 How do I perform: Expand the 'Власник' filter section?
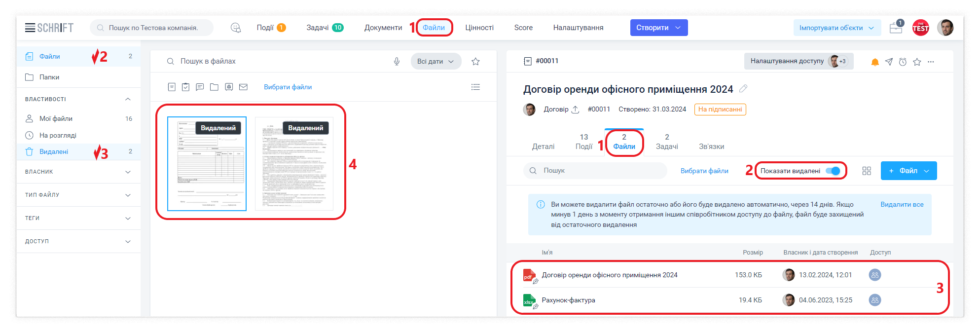(x=78, y=172)
